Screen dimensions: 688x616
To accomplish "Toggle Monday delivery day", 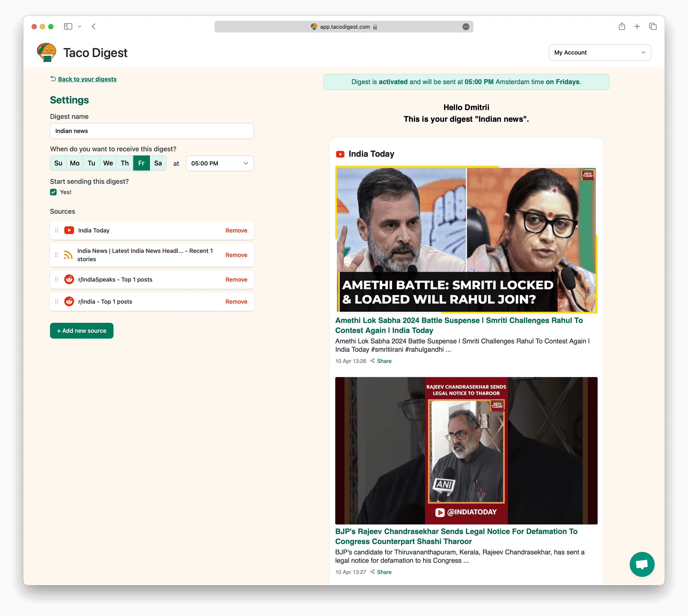I will 75,164.
